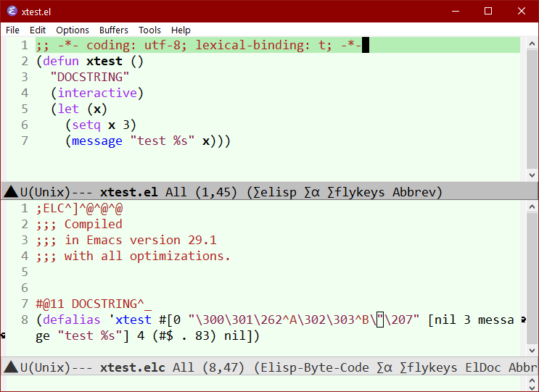Image resolution: width=539 pixels, height=392 pixels.
Task: Click #@11 DOCSTRING line in xtest.elc
Action: tap(94, 304)
